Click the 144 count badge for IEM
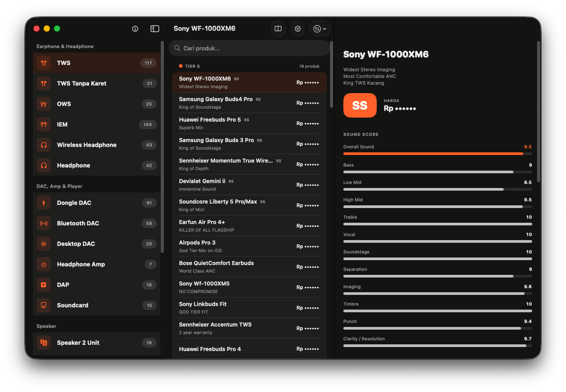 [x=148, y=124]
